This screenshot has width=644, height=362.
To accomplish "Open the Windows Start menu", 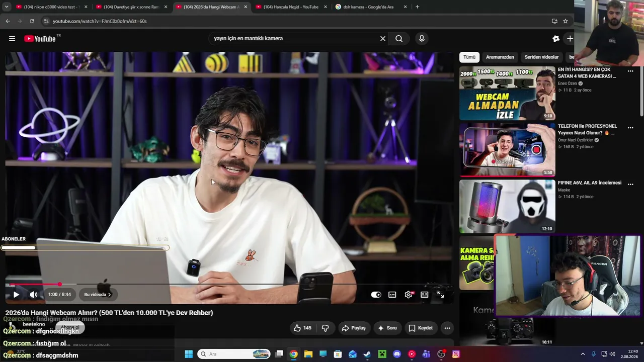I will tap(189, 354).
